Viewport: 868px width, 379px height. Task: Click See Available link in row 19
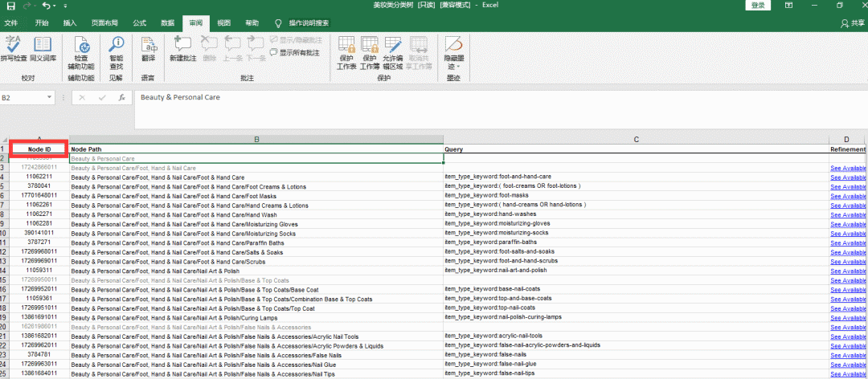[848, 318]
